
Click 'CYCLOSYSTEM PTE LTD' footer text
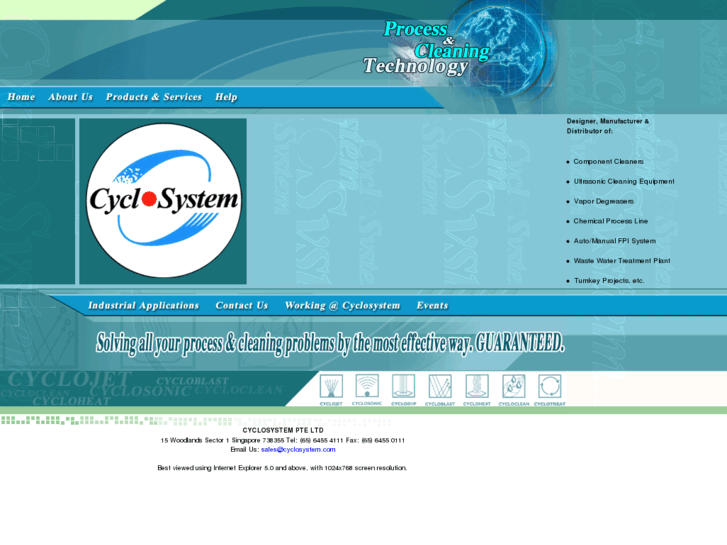pos(283,430)
